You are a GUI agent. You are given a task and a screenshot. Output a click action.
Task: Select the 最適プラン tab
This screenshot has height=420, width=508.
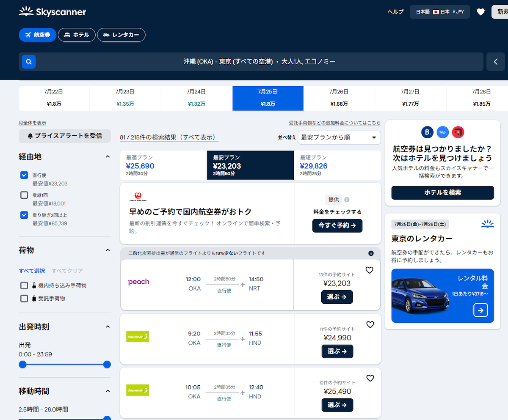163,165
